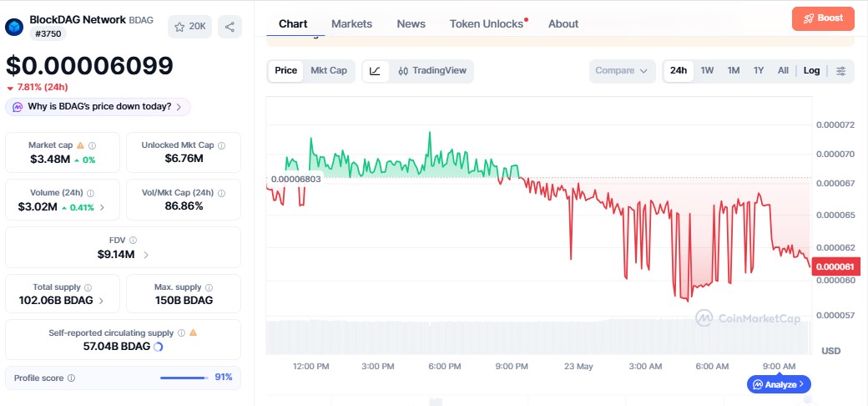Add BDAG to watchlist via star 20K
This screenshot has width=868, height=406.
point(190,27)
